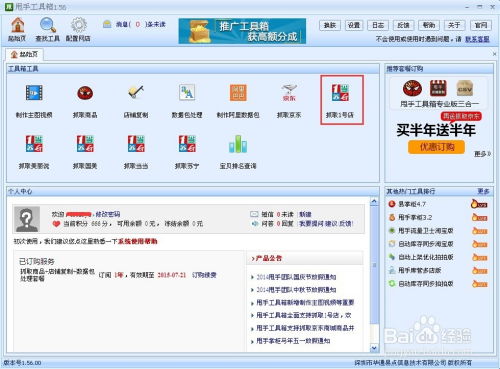Click the orange 优惠订购 button

(x=436, y=147)
